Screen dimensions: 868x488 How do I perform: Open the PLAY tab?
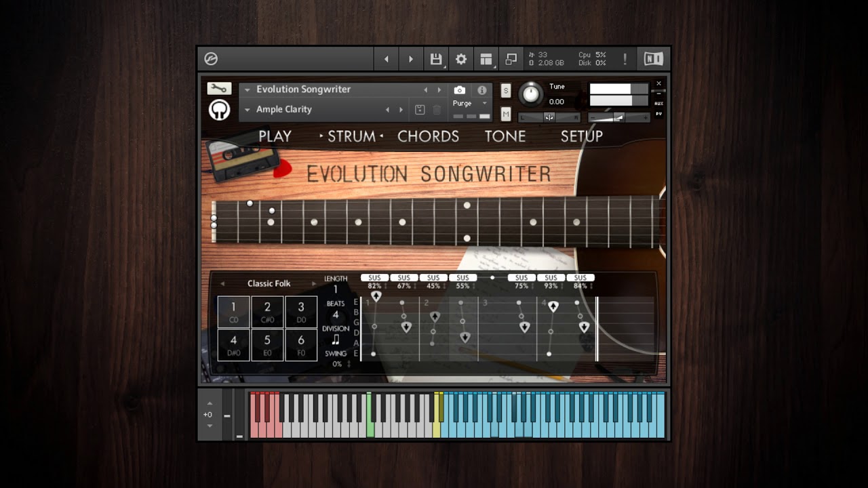[x=275, y=136]
